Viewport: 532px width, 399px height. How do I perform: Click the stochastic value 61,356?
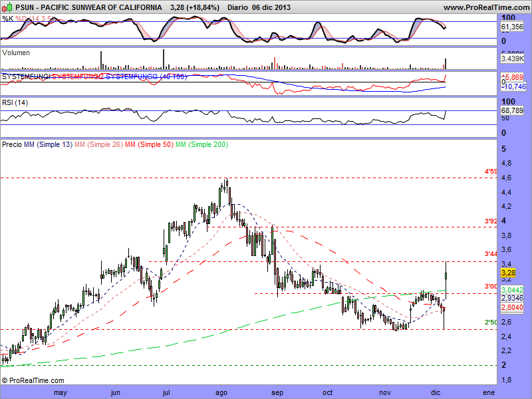pos(512,27)
